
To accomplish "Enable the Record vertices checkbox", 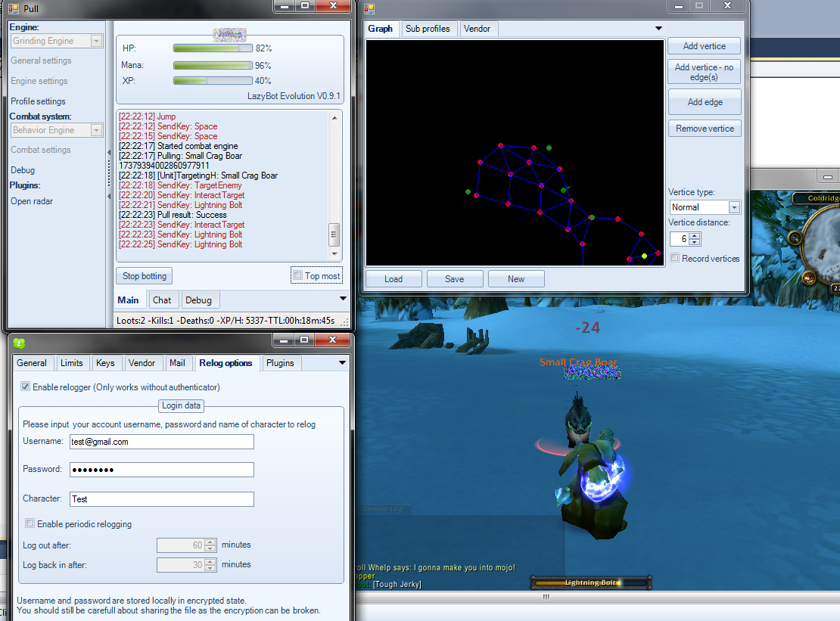I will click(x=675, y=259).
